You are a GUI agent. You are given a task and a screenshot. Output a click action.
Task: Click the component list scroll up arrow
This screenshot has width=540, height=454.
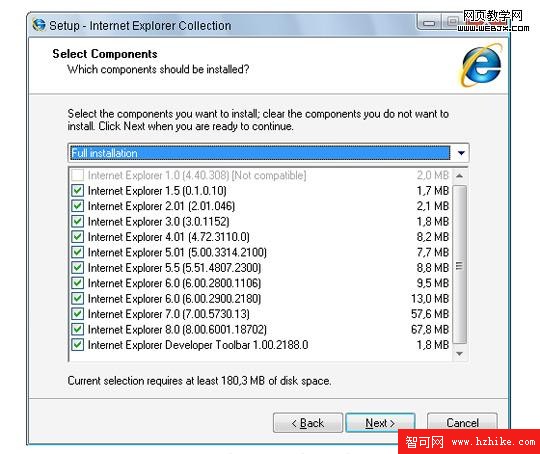point(459,176)
